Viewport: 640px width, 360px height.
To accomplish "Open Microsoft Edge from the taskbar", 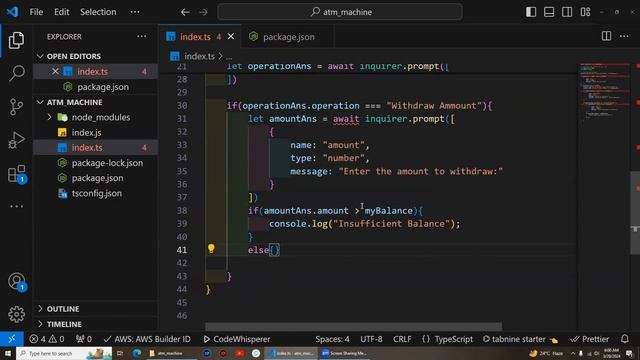I will click(136, 353).
